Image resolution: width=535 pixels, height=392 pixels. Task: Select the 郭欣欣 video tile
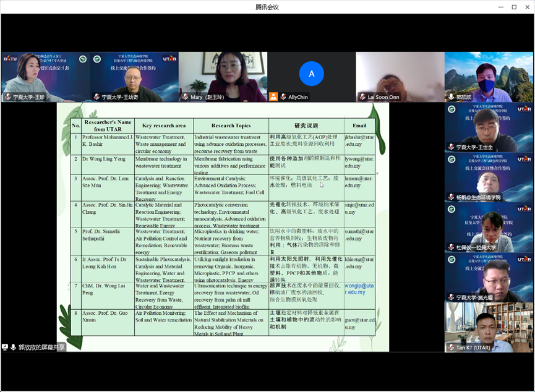[489, 74]
